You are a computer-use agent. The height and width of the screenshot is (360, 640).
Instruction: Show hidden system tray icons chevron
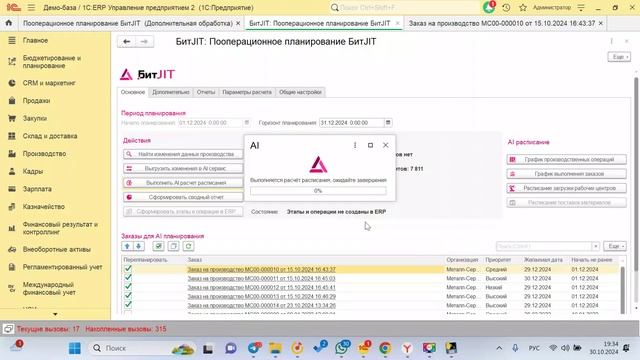tap(499, 348)
